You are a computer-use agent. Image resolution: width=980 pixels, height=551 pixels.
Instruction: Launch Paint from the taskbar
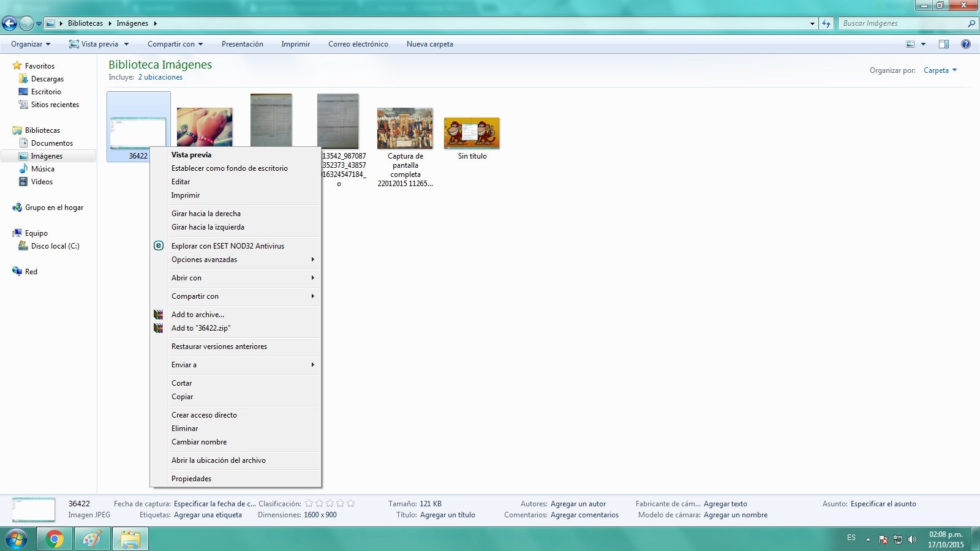(92, 539)
